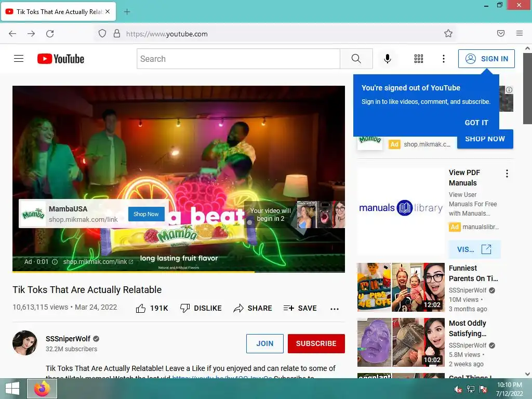
Task: Open the SSSniperWolf channel avatar
Action: tap(25, 343)
